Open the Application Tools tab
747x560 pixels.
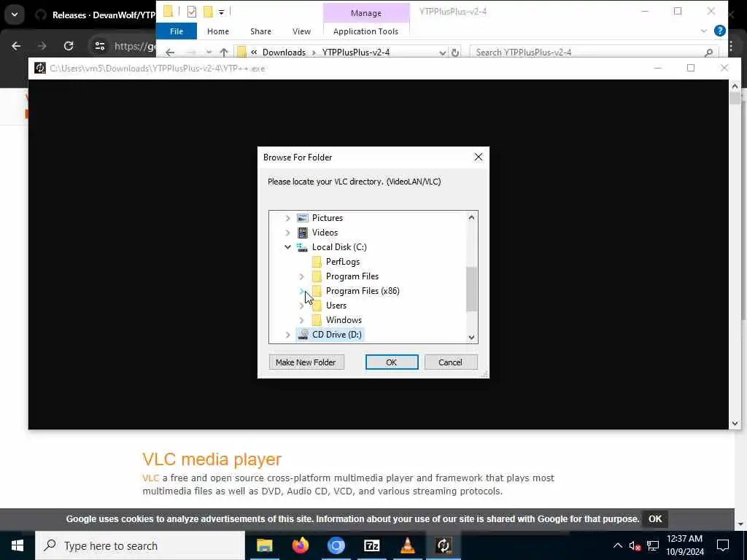[366, 31]
